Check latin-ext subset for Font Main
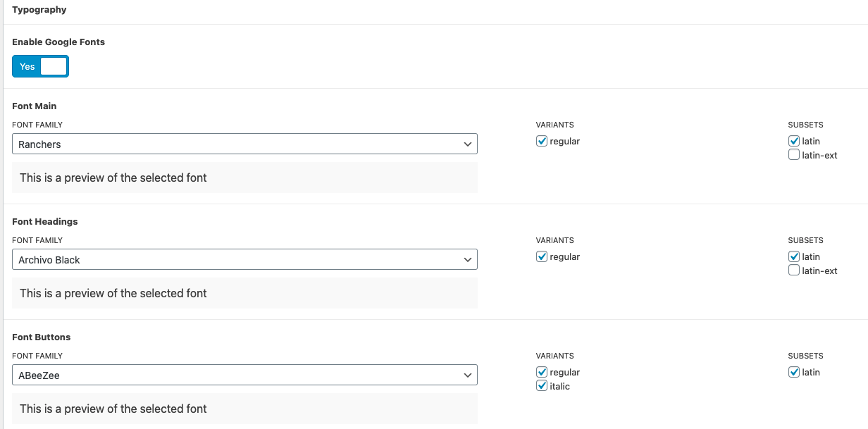This screenshot has width=868, height=429. point(794,155)
